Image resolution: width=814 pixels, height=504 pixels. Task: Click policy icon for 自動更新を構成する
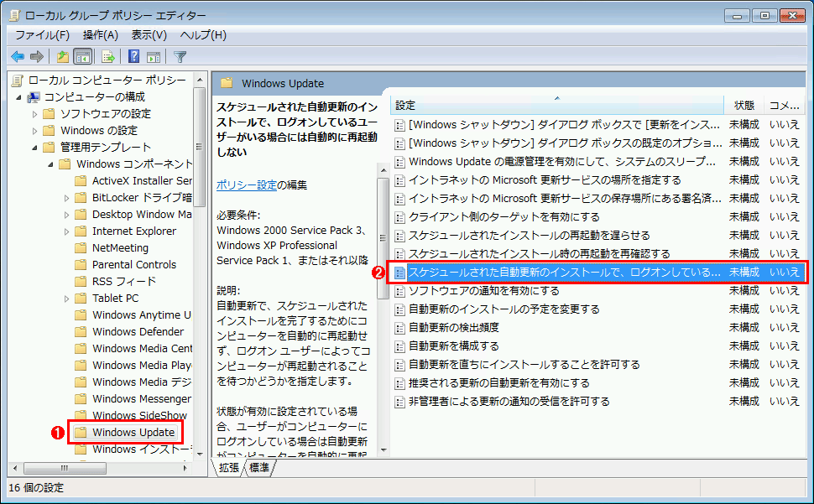[399, 346]
